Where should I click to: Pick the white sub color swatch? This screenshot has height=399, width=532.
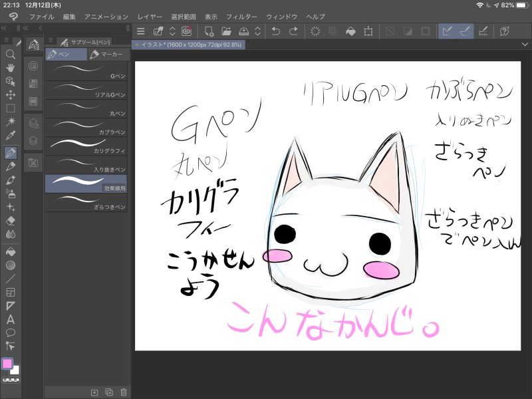15,370
